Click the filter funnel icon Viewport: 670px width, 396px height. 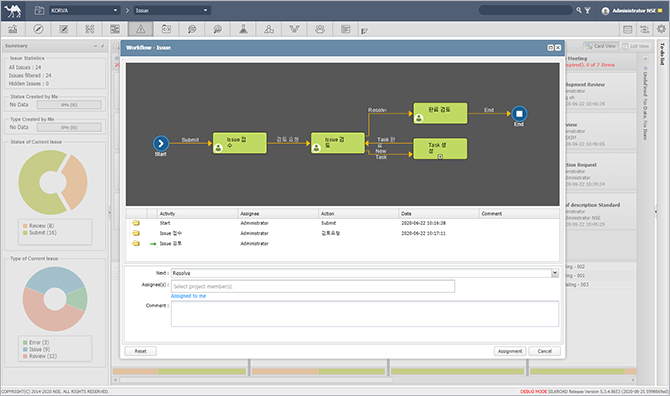588,10
